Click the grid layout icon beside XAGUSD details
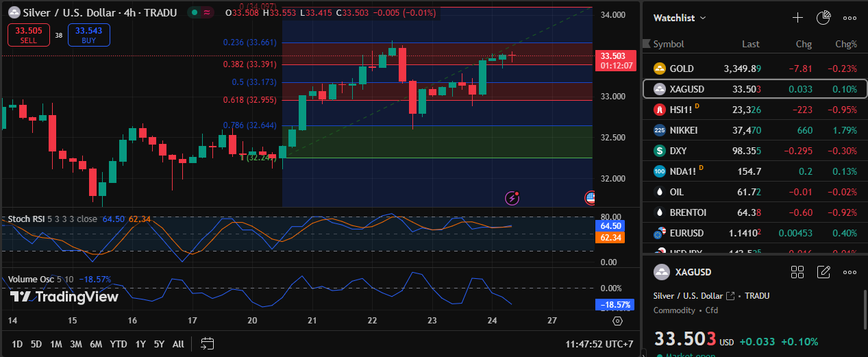868x357 pixels. click(x=797, y=272)
